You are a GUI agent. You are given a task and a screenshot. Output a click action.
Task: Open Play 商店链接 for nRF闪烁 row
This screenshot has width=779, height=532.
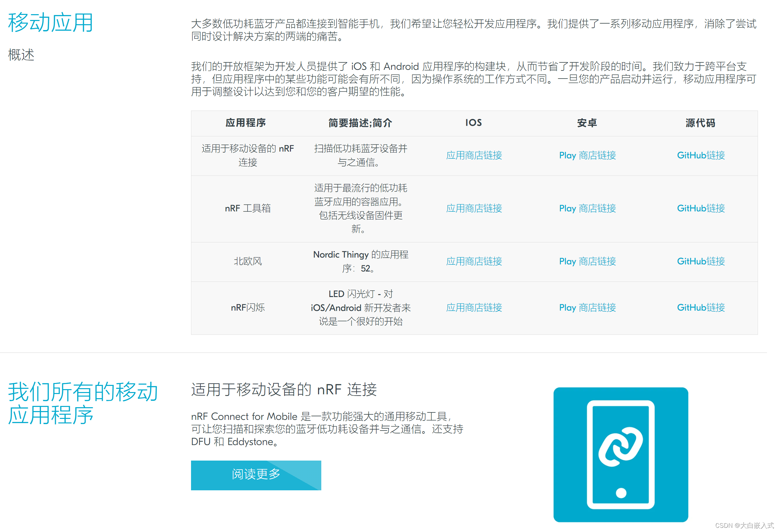tap(587, 307)
